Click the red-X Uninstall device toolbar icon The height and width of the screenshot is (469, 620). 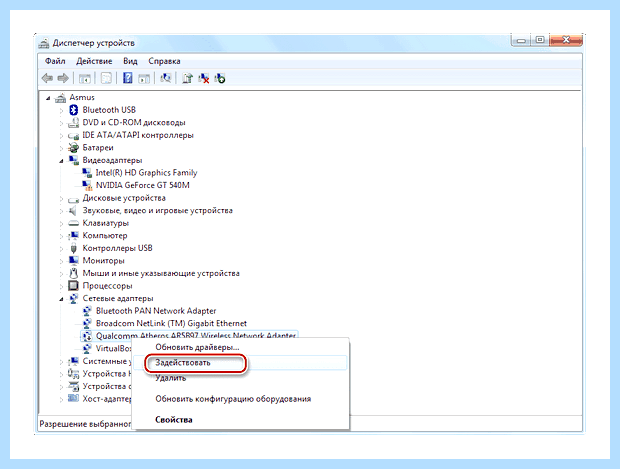coord(204,78)
